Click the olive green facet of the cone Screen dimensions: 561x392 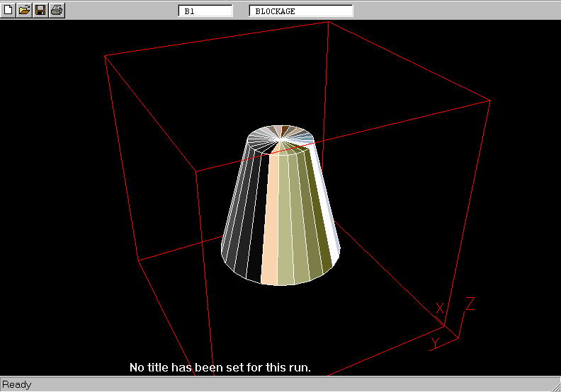(x=312, y=219)
